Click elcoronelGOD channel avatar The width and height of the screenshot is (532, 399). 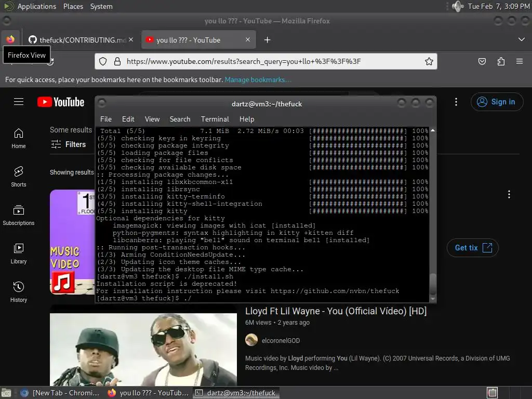coord(251,340)
